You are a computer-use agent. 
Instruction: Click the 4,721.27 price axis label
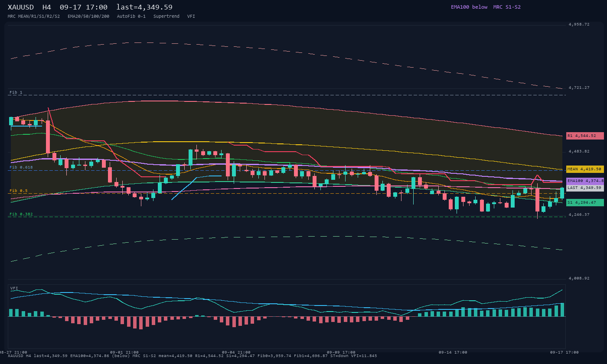click(579, 88)
